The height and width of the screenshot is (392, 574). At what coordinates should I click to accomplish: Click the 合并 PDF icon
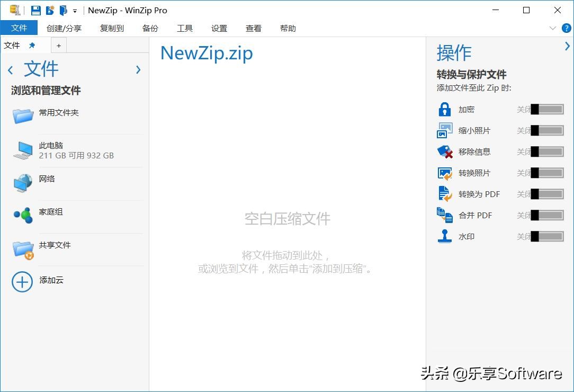[x=445, y=215]
